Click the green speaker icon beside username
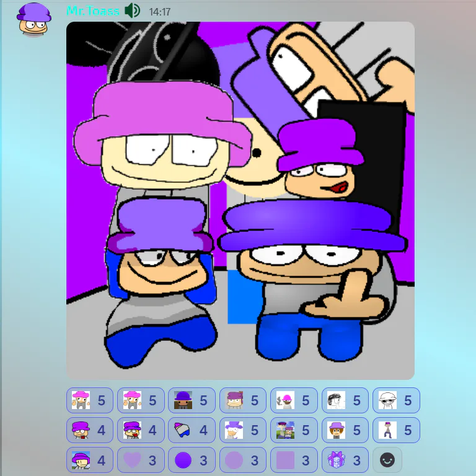Screen dimensions: 476x476 click(133, 11)
